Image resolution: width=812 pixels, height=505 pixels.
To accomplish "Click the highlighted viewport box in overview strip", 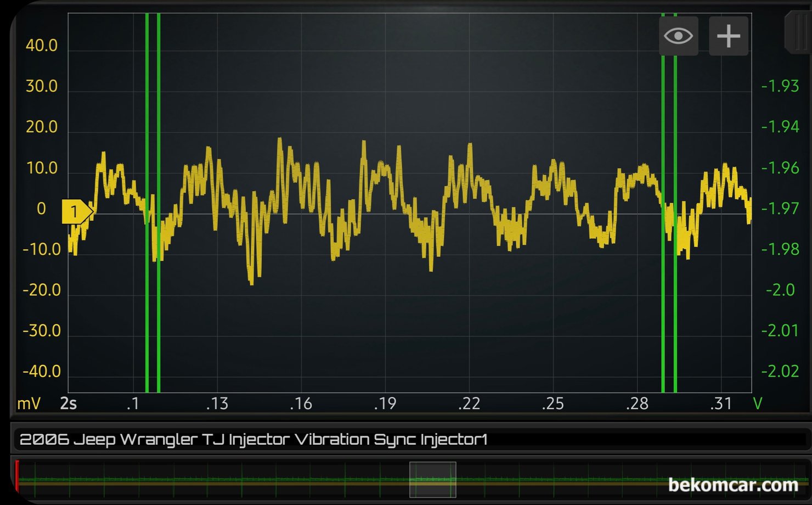I will pos(432,479).
